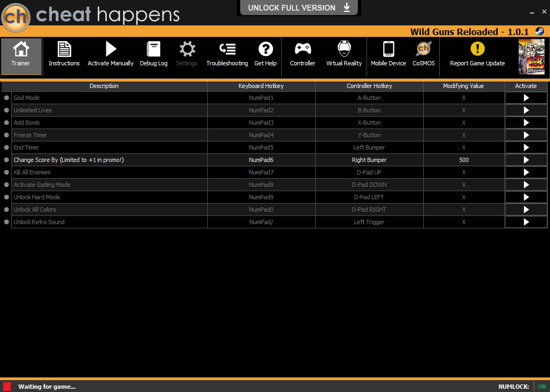
Task: Click the Keyboard Hotkey column header
Action: (261, 86)
